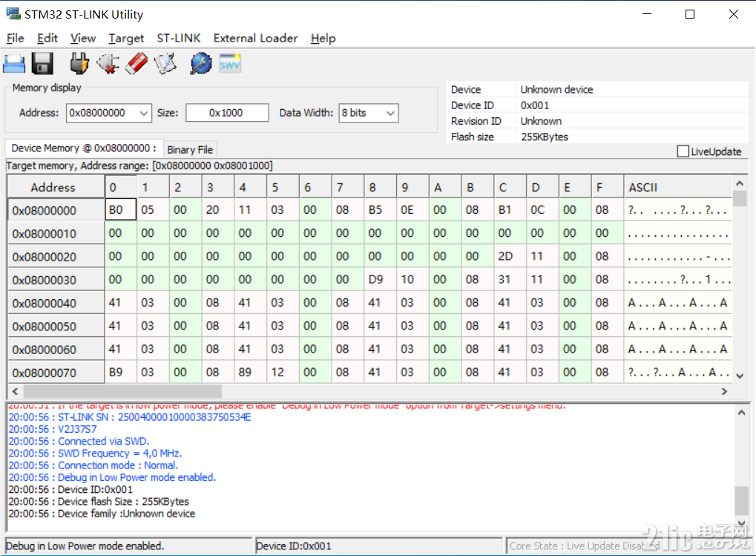Select the B9 cell in row 0x08000070

click(120, 372)
